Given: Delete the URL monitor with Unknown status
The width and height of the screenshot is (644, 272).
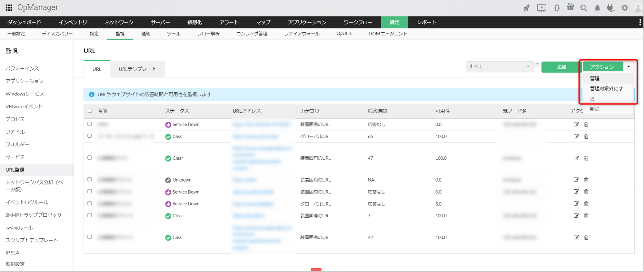Looking at the screenshot, I should click(586, 180).
